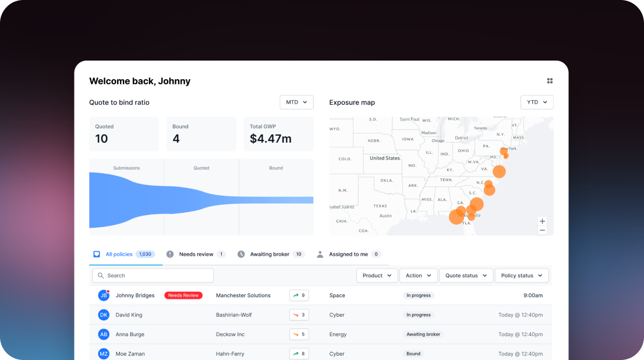The height and width of the screenshot is (360, 644).
Task: Switch to the Needs review tab
Action: (x=196, y=254)
